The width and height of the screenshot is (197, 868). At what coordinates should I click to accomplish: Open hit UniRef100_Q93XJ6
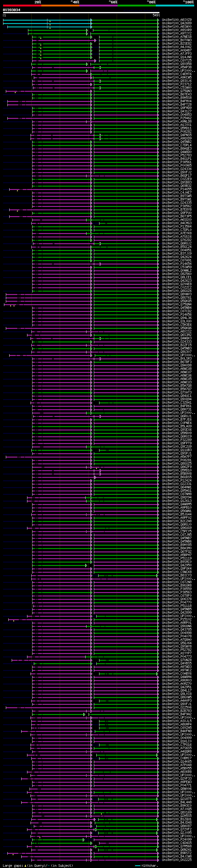[177, 81]
